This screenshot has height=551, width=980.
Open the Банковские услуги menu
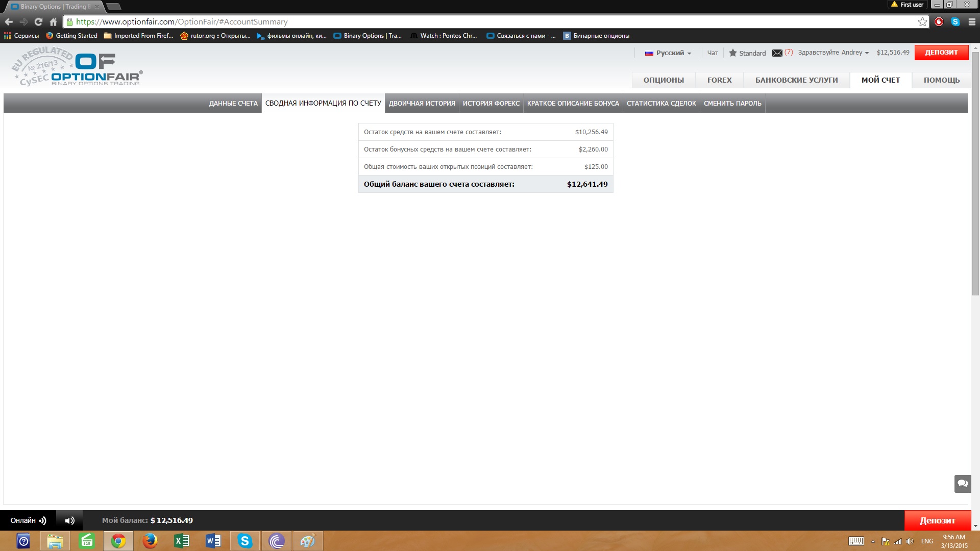(796, 80)
